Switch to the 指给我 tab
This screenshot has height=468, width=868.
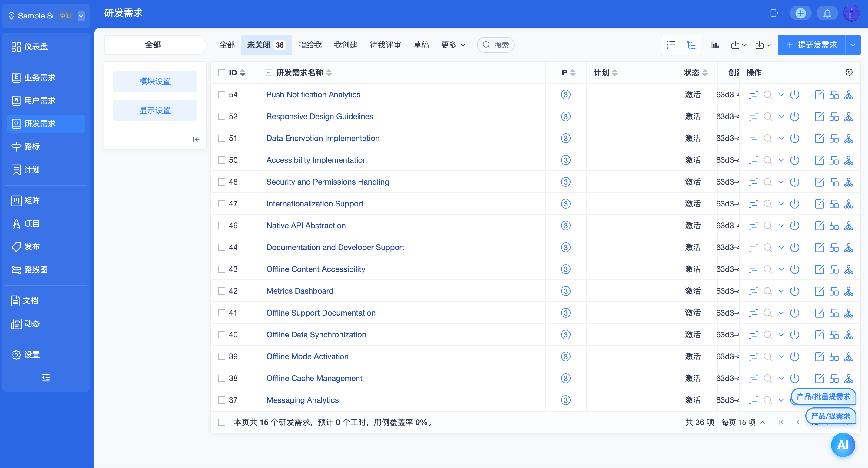point(310,45)
